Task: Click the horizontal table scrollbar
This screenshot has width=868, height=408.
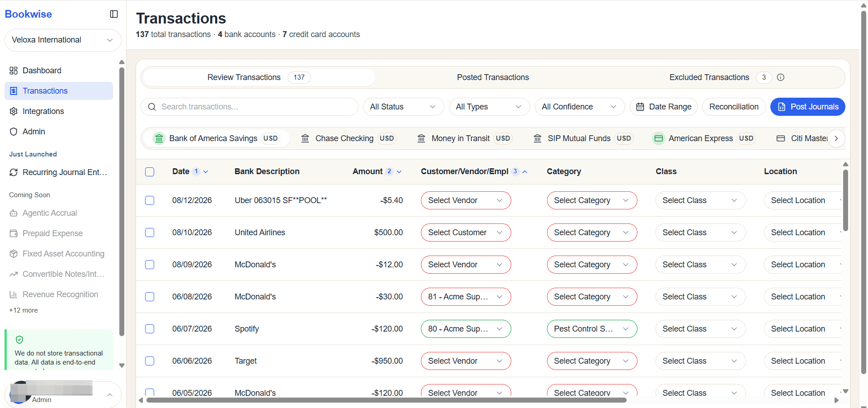Action: click(x=387, y=400)
